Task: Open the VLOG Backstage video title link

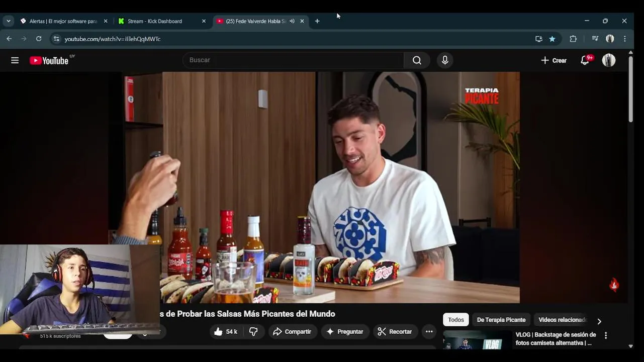Action: click(x=556, y=339)
